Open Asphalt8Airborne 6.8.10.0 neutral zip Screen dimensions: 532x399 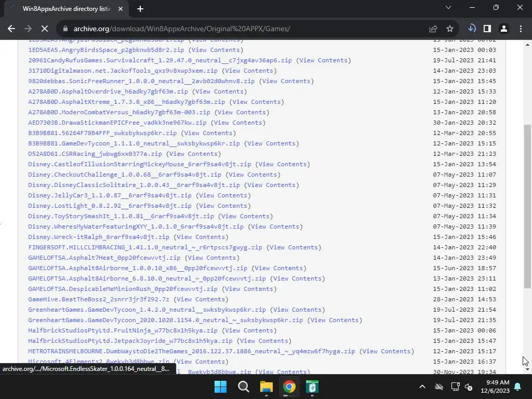[x=147, y=278]
